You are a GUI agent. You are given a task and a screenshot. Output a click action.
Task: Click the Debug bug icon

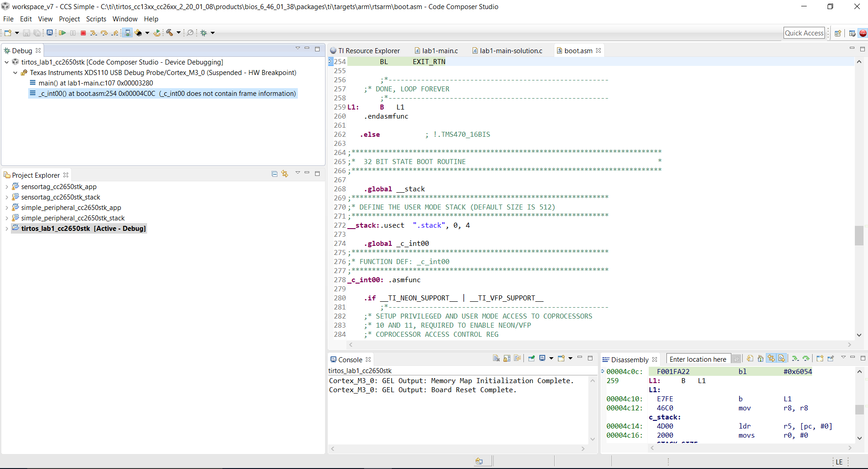(204, 33)
